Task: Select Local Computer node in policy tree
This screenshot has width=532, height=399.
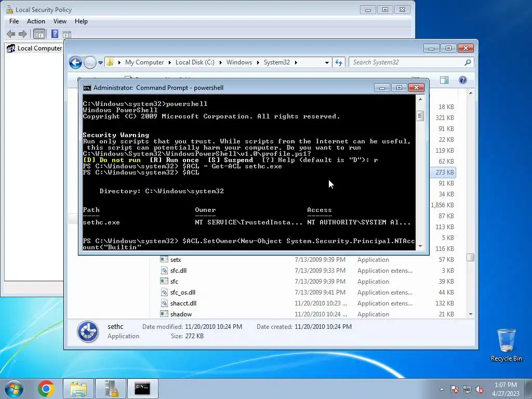Action: point(34,48)
